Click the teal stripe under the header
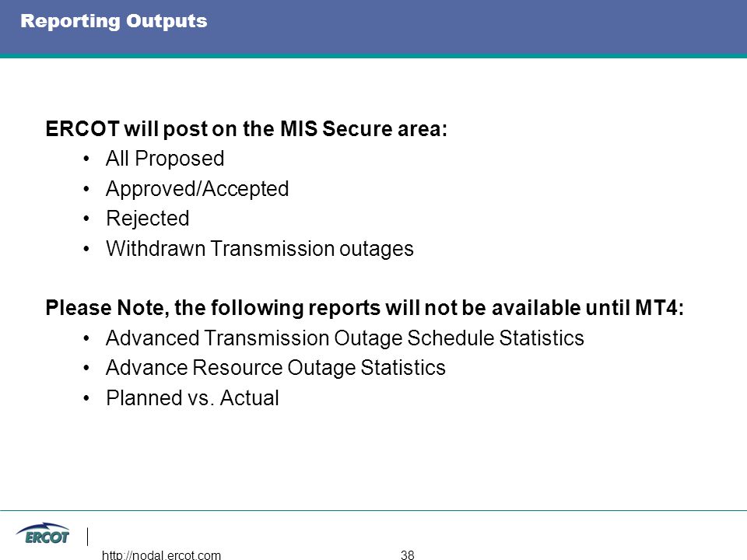The width and height of the screenshot is (747, 560). [373, 56]
